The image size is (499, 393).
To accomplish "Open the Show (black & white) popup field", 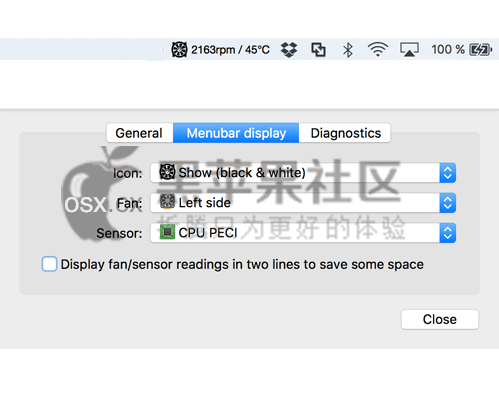I will pyautogui.click(x=303, y=173).
